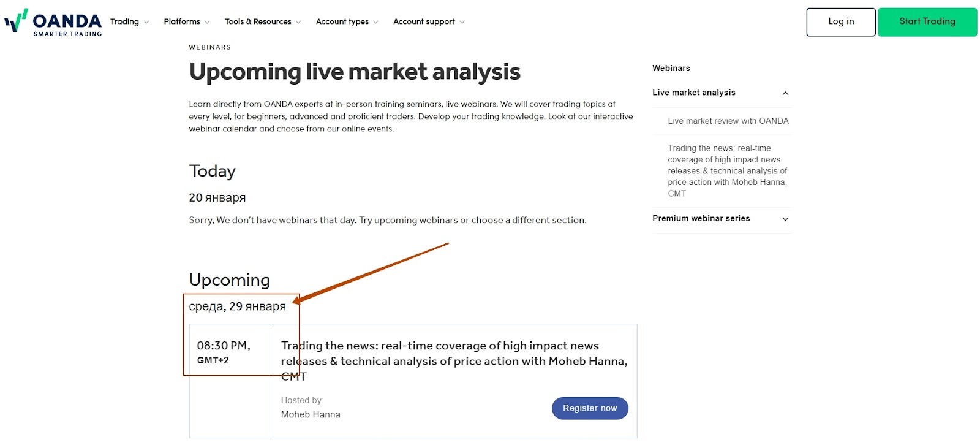The image size is (980, 445).
Task: Click the Log in button
Action: coord(841,22)
